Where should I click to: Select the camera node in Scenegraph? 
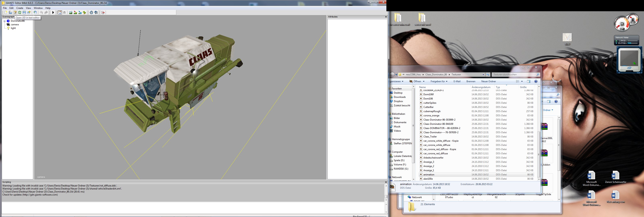15,25
